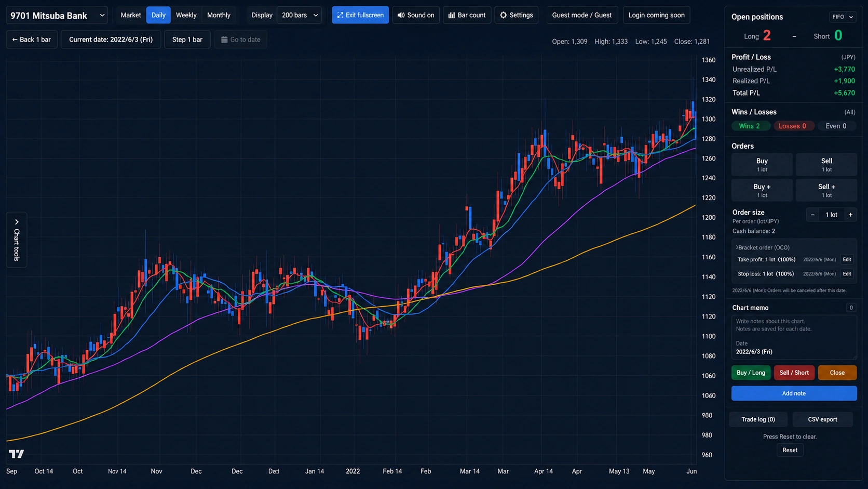Screen dimensions: 868x489
Task: Click the Buy 1 lot order button
Action: [x=762, y=165]
